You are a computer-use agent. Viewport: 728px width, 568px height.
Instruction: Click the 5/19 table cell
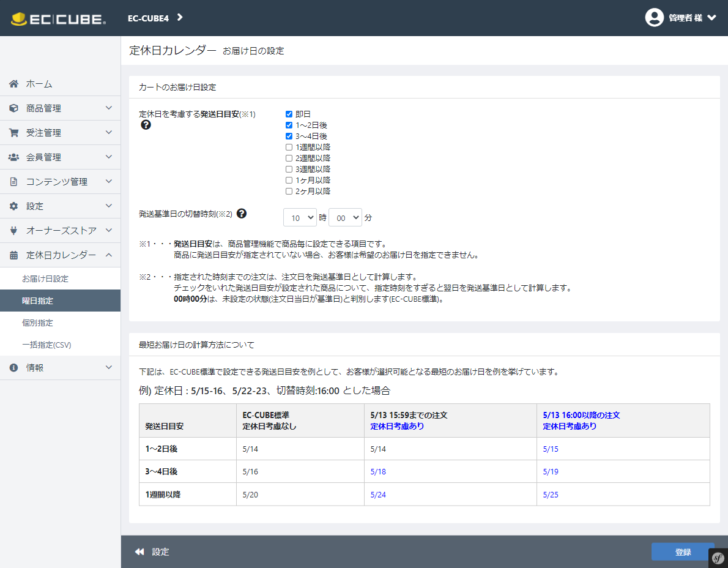pos(623,471)
